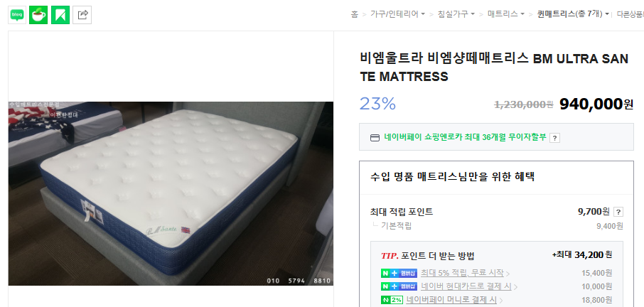The width and height of the screenshot is (644, 307).
Task: Click the N+ 멤버십 badge for 5% 적립
Action: click(399, 273)
